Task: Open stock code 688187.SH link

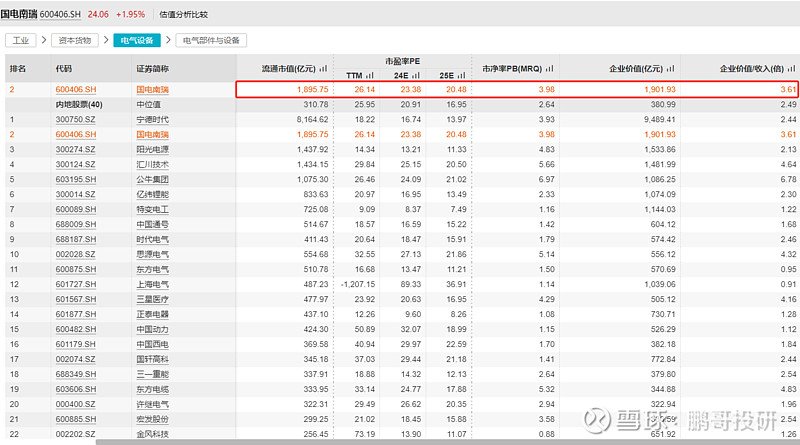Action: tap(76, 239)
